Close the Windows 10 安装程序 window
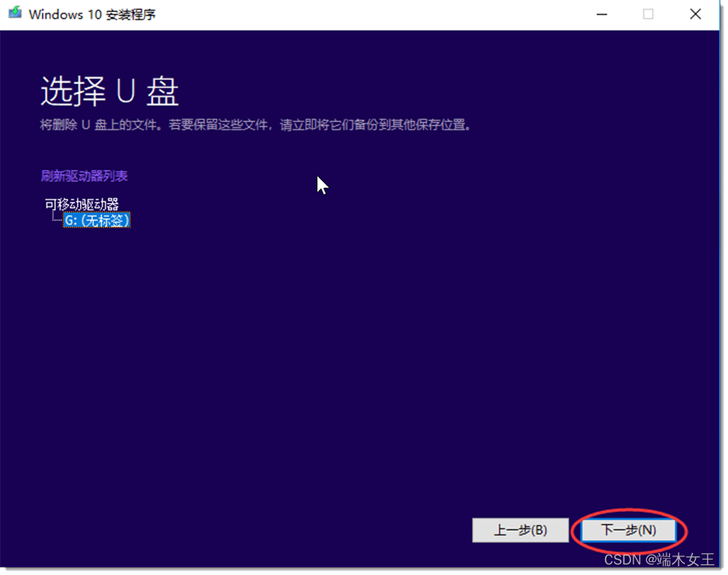Image resolution: width=728 pixels, height=575 pixels. point(695,15)
